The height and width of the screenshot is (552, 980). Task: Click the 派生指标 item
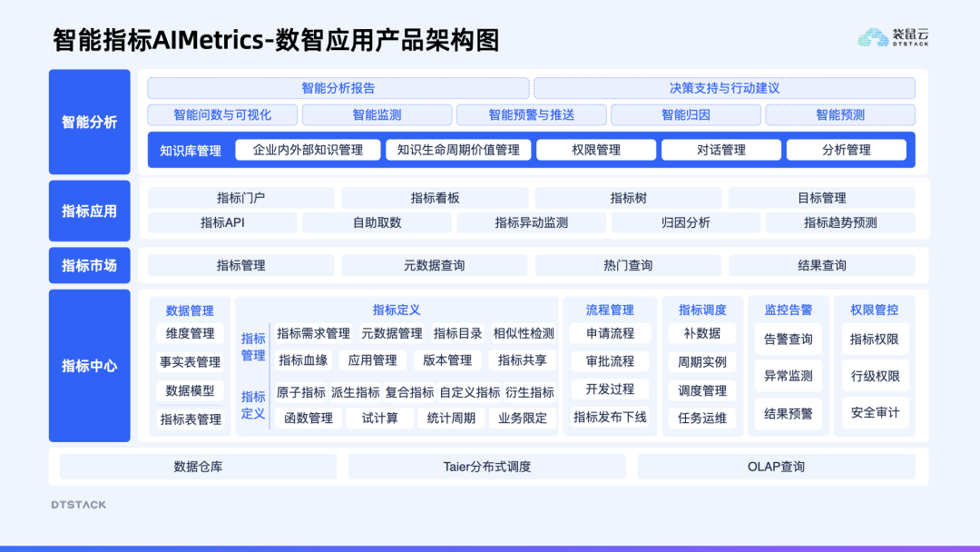[x=355, y=392]
